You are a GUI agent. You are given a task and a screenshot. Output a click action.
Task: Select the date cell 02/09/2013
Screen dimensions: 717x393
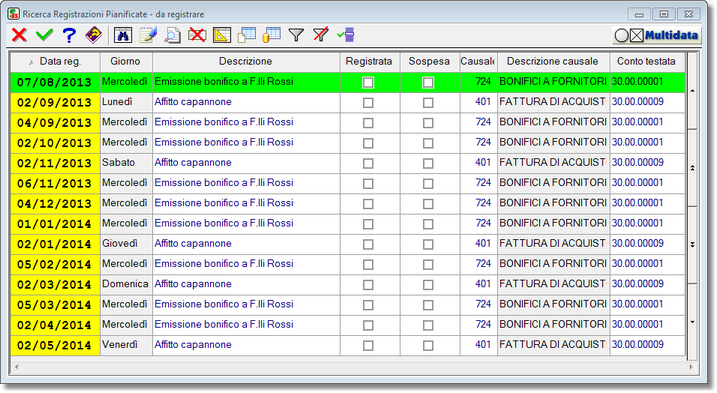[x=55, y=102]
